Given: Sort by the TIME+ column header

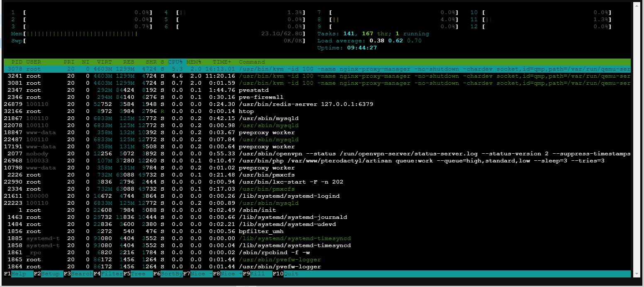Looking at the screenshot, I should (222, 62).
